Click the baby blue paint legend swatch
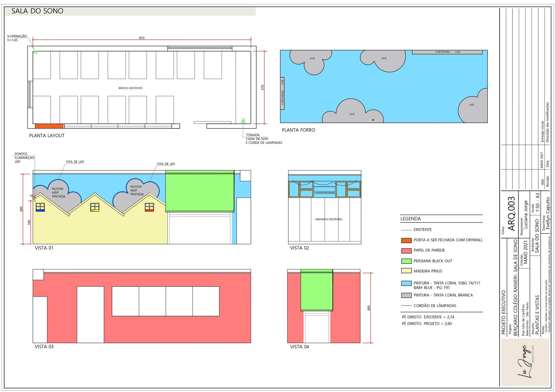The image size is (555, 392). pos(406,283)
